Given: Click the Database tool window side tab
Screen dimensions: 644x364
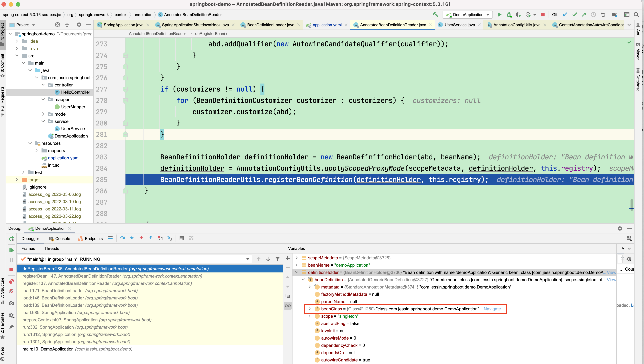Looking at the screenshot, I should coord(638,80).
